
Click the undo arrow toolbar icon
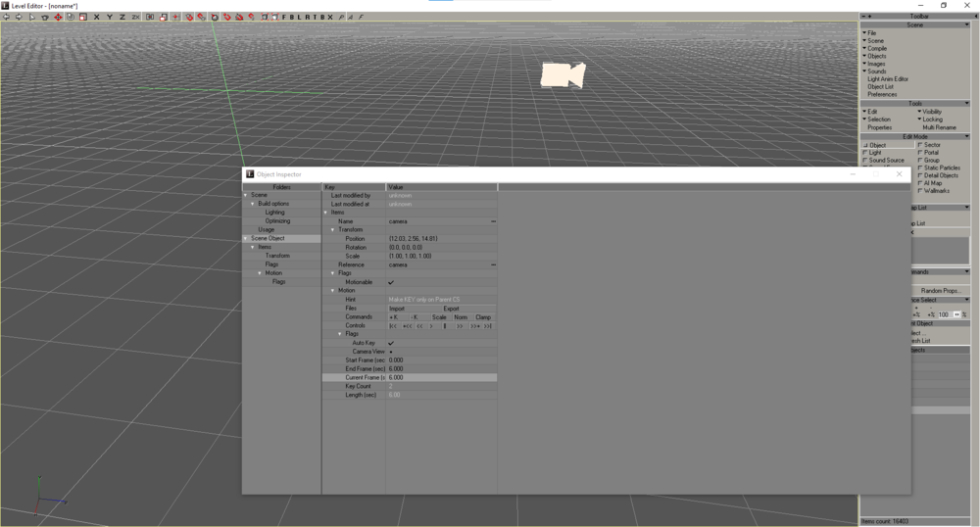[6, 17]
